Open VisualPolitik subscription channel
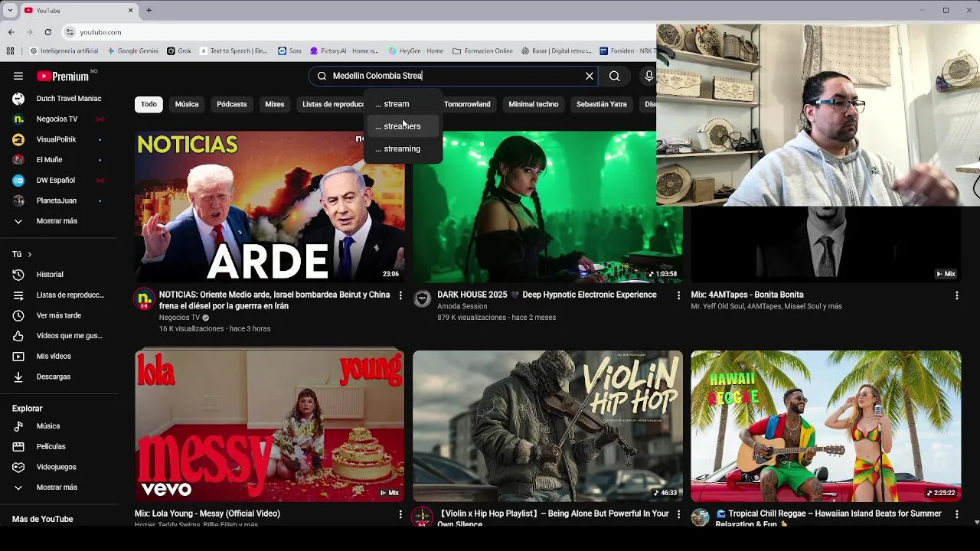 click(x=58, y=139)
